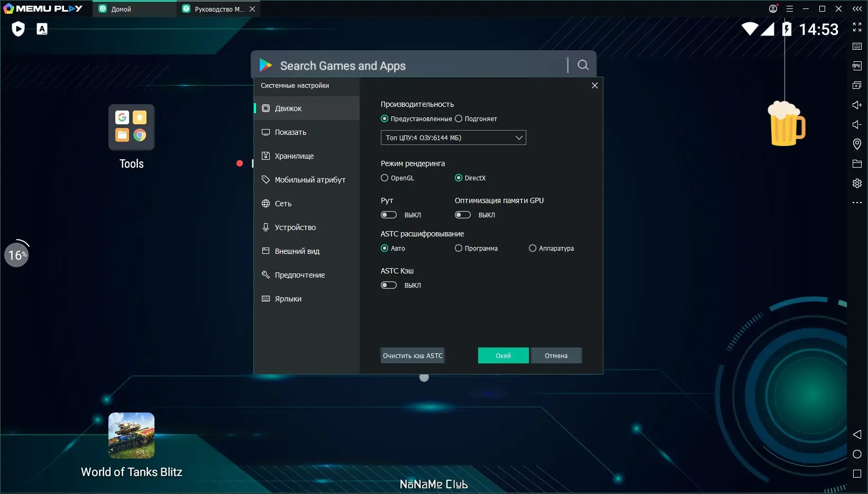Open the multi-window icon below the APK icon
868x494 pixels.
pyautogui.click(x=857, y=85)
